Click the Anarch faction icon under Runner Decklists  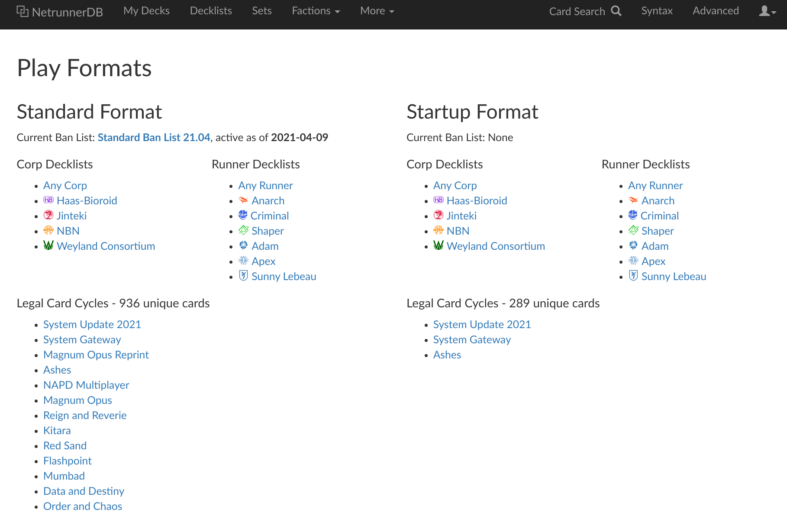pyautogui.click(x=243, y=200)
